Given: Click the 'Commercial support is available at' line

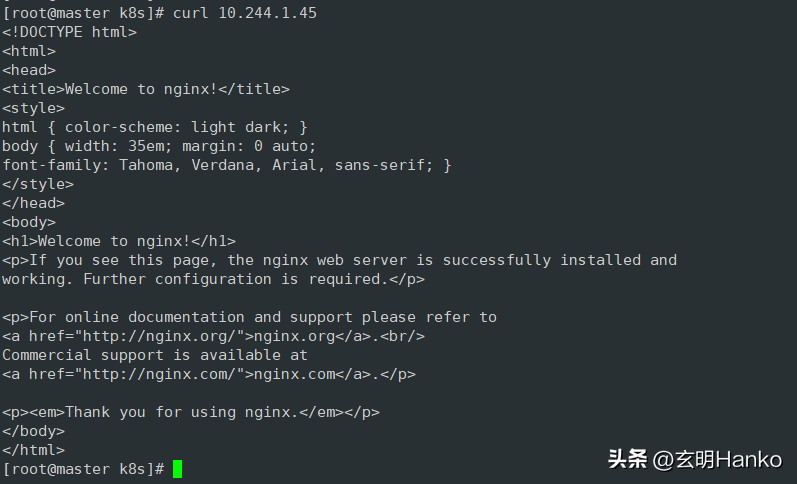Looking at the screenshot, I should [x=154, y=355].
